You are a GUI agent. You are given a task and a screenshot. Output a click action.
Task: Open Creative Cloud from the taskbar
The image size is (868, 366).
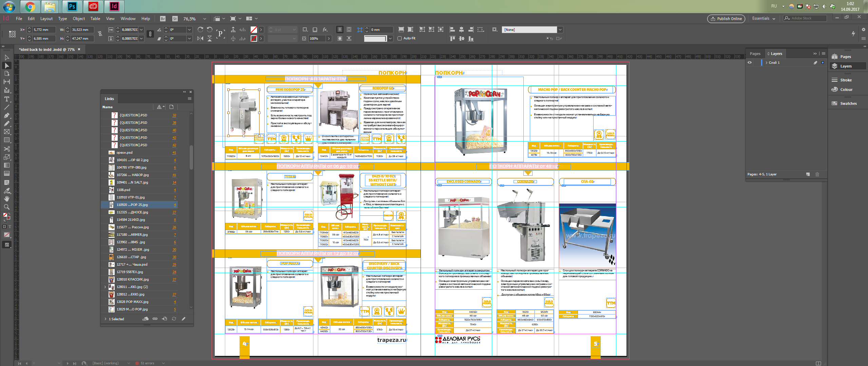pyautogui.click(x=93, y=6)
